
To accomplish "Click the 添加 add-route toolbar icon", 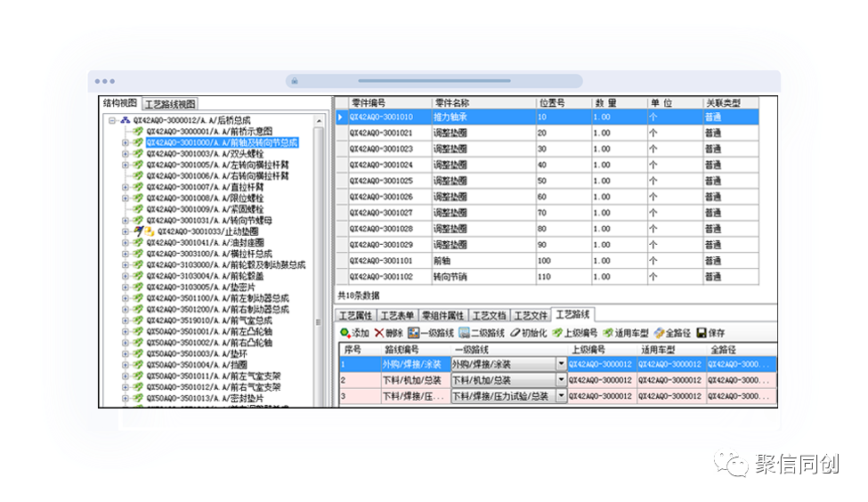I will pyautogui.click(x=345, y=333).
